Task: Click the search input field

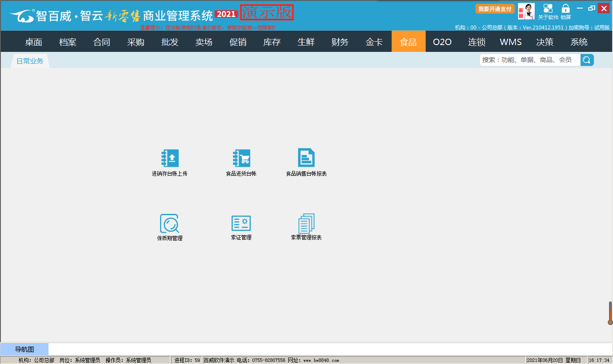Action: [530, 60]
